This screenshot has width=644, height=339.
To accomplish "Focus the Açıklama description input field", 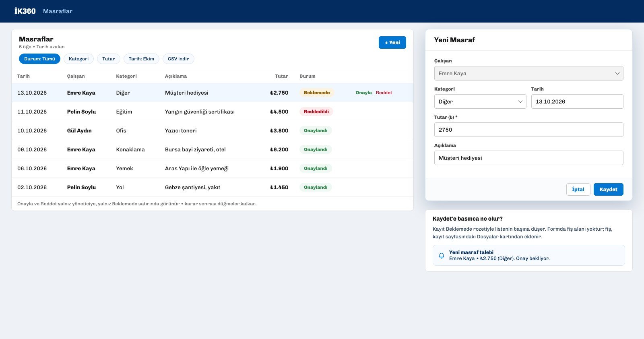I will tap(529, 158).
